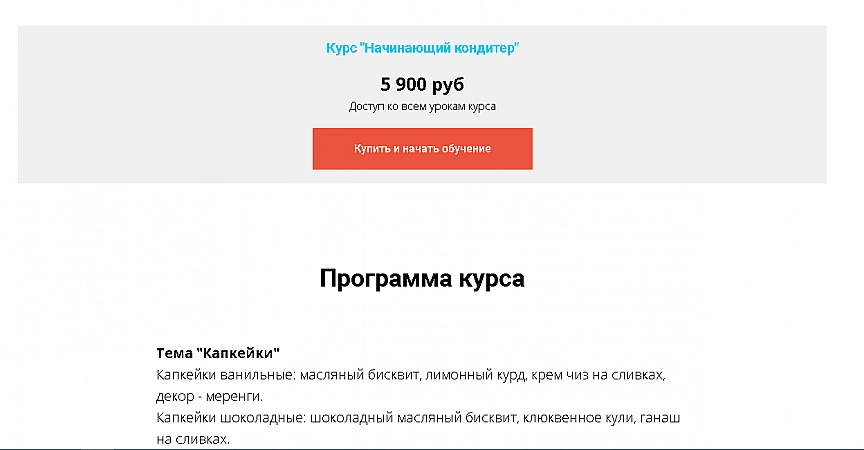Click the word "Капкейки" in the topic title
Viewport: 864px width, 450px height.
click(240, 354)
